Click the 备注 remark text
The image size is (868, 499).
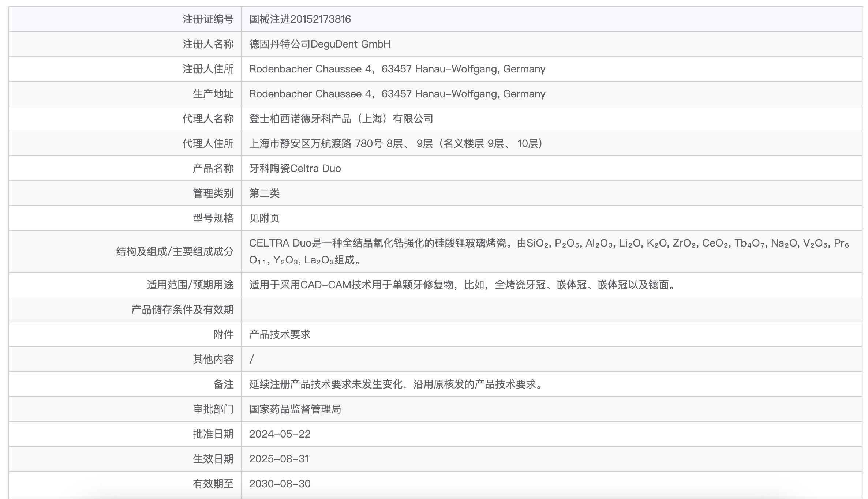397,384
